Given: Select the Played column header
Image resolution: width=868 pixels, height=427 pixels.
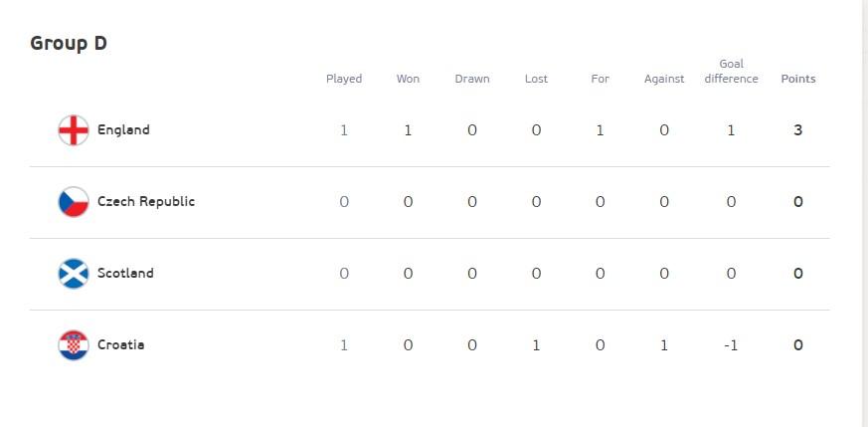Looking at the screenshot, I should tap(344, 79).
